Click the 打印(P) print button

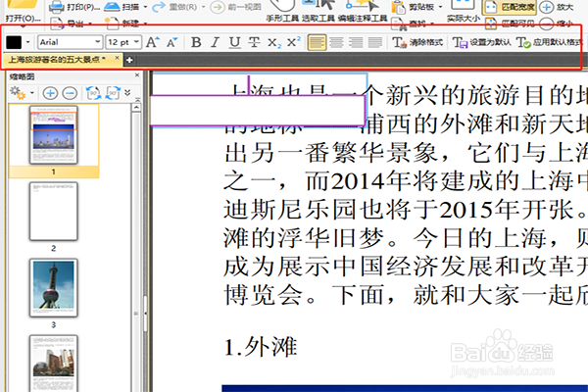coord(75,7)
